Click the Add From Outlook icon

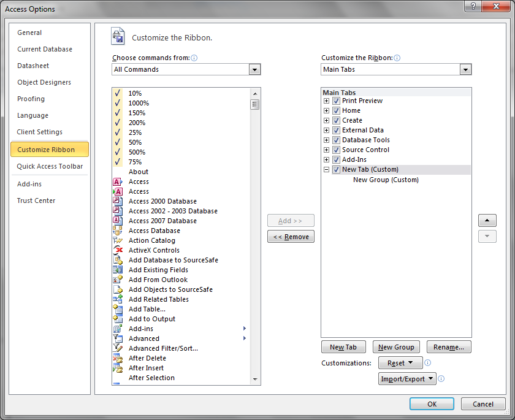(118, 280)
